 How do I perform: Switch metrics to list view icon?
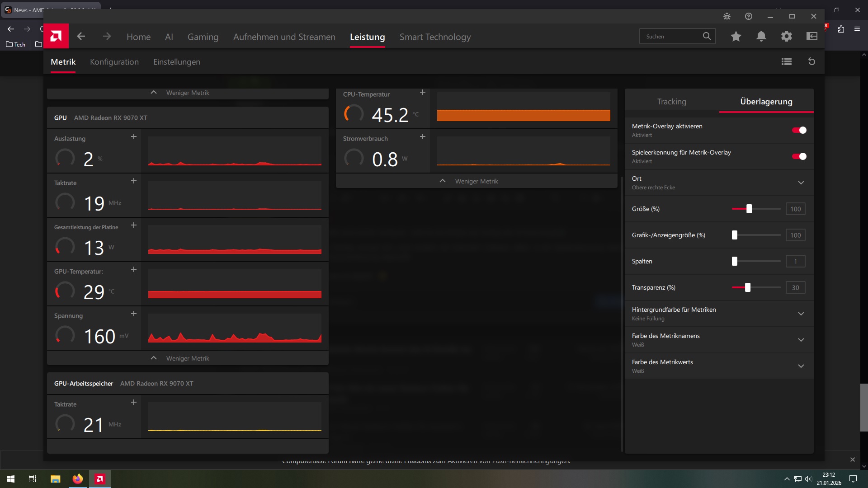pos(787,61)
